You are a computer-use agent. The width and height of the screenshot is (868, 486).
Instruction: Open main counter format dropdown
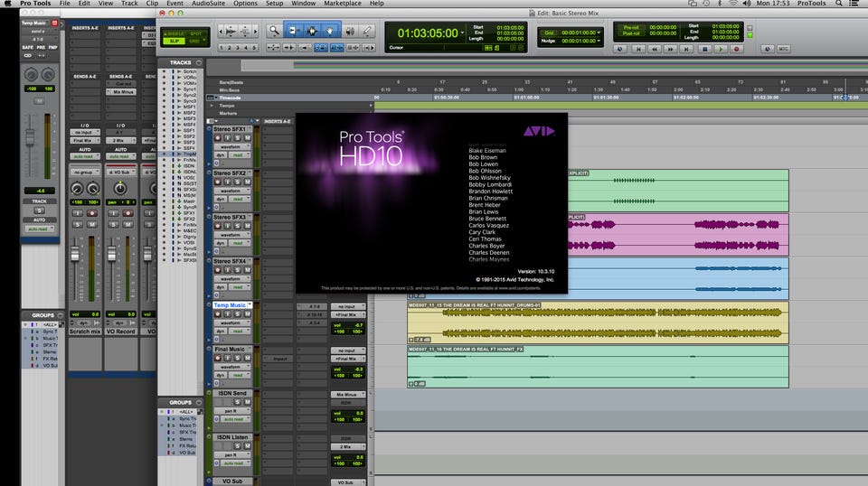pyautogui.click(x=462, y=33)
